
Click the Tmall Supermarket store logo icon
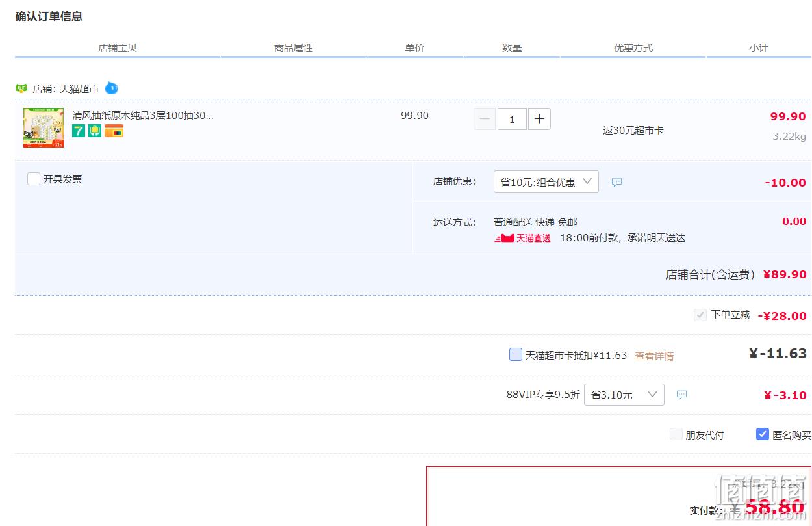point(21,88)
